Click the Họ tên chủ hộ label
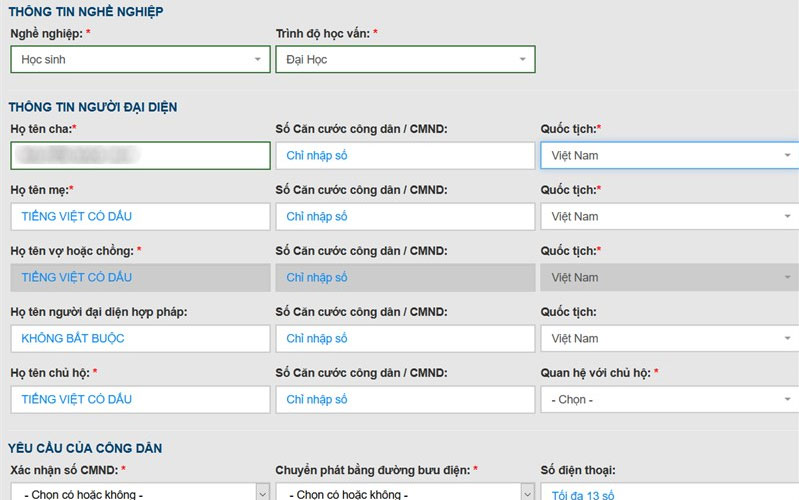Viewport: 799px width, 500px height. (x=54, y=373)
